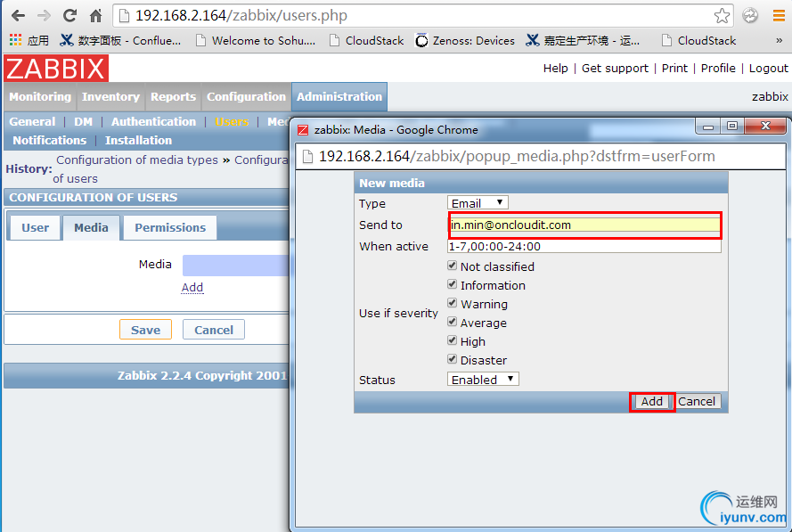
Task: Click the Print link
Action: click(x=674, y=69)
